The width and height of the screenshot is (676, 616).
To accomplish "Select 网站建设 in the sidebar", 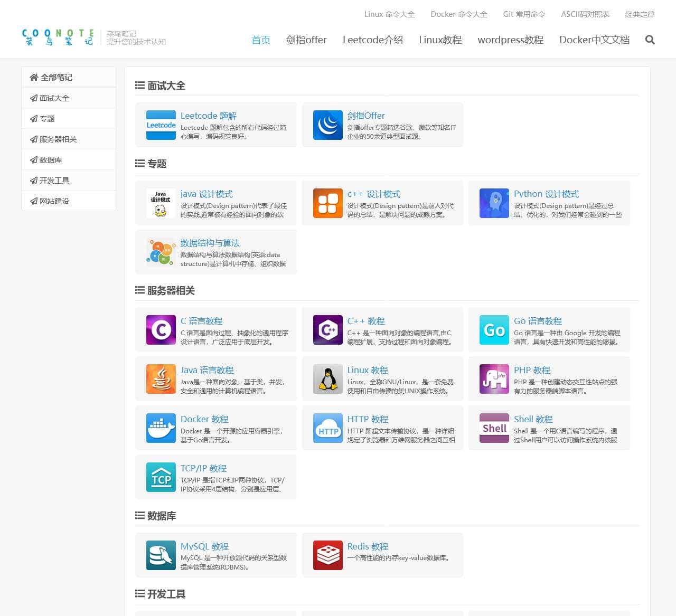I will pos(69,201).
